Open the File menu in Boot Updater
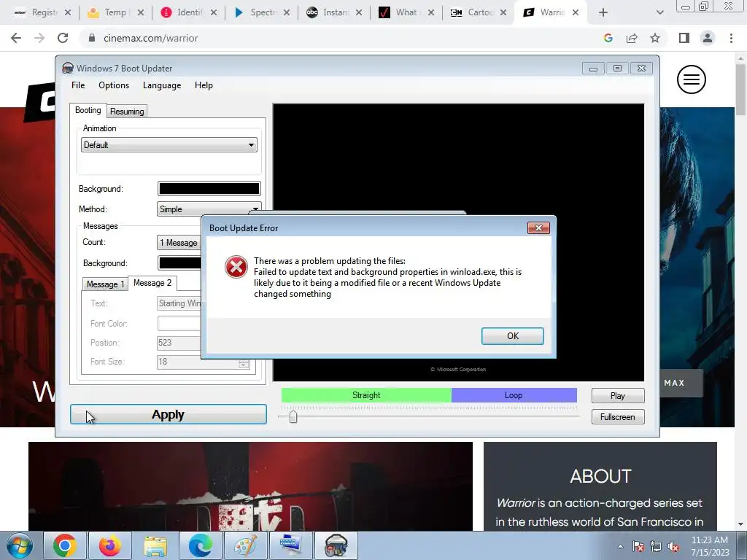This screenshot has height=560, width=747. click(x=78, y=85)
